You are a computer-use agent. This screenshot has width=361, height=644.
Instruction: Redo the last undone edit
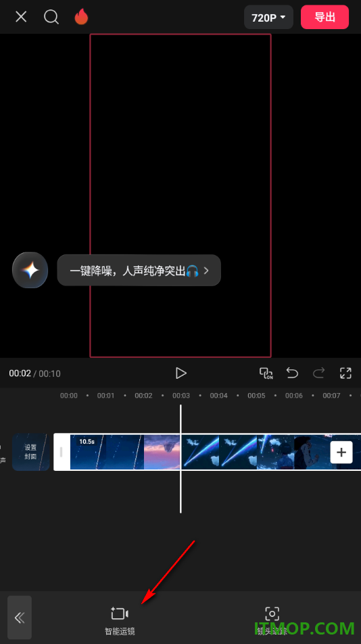point(318,373)
